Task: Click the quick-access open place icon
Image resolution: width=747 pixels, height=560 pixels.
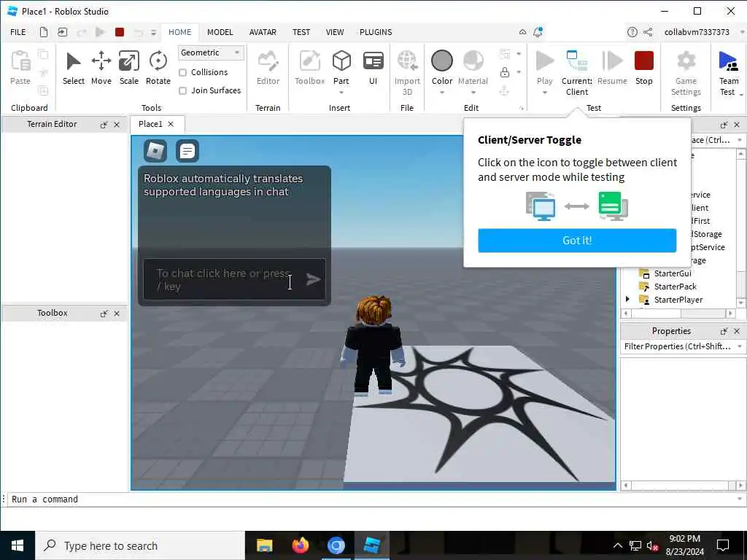Action: [63, 32]
